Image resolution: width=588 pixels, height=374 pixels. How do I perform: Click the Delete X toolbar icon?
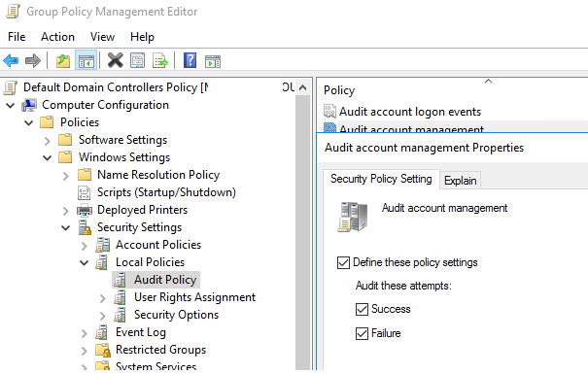point(115,60)
